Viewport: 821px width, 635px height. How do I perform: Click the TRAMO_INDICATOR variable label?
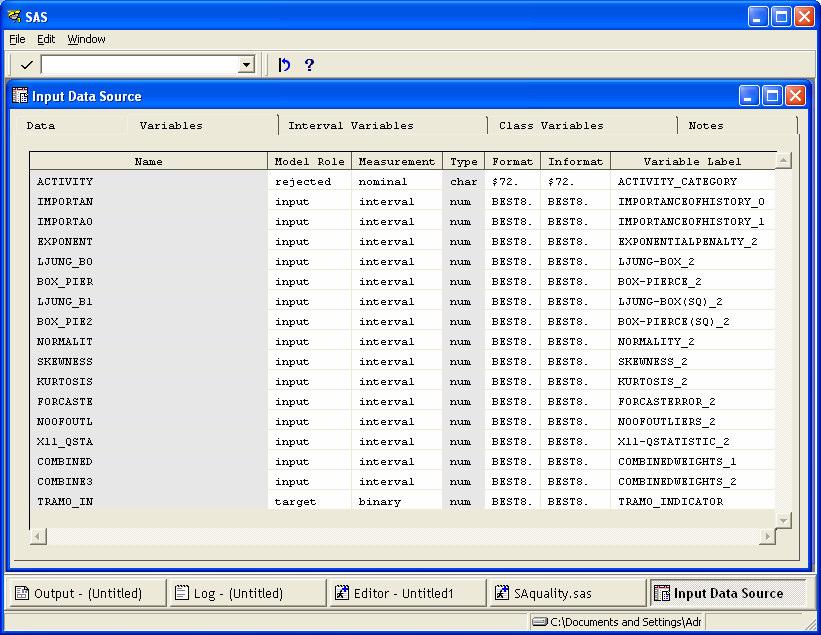pyautogui.click(x=671, y=502)
